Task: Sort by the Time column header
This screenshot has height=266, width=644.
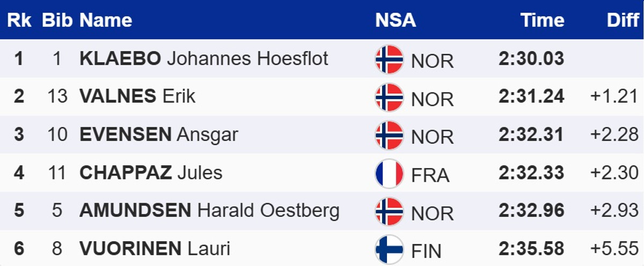Action: pyautogui.click(x=542, y=20)
